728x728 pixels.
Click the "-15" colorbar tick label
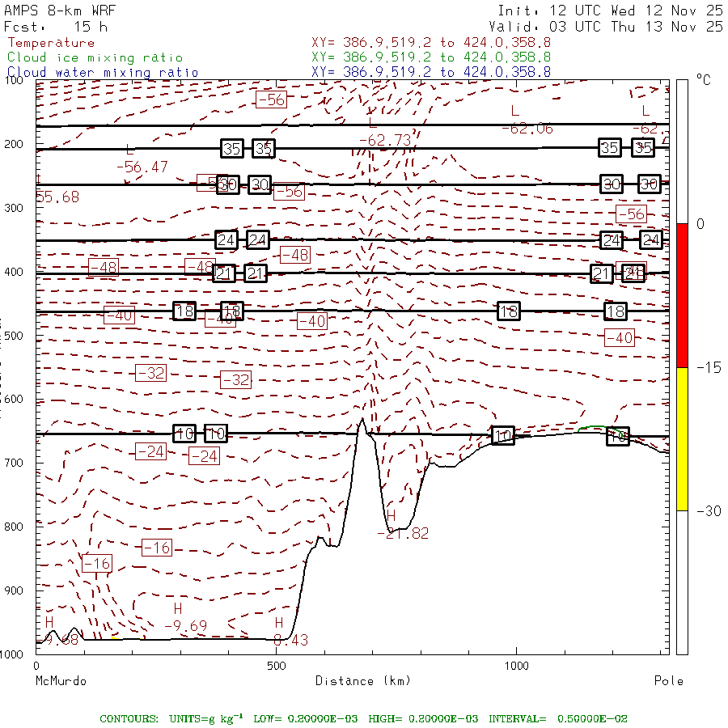[709, 368]
